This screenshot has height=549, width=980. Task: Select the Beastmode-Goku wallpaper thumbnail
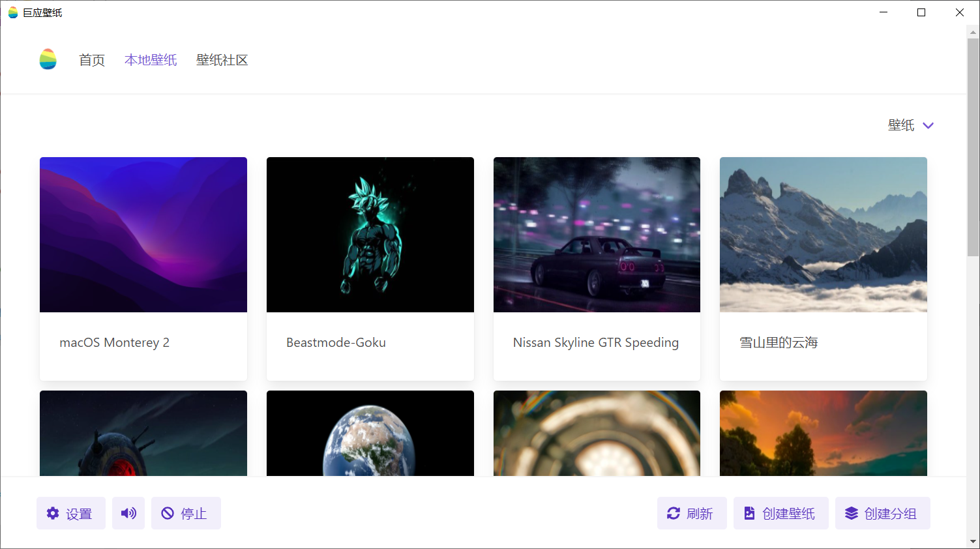pos(370,235)
